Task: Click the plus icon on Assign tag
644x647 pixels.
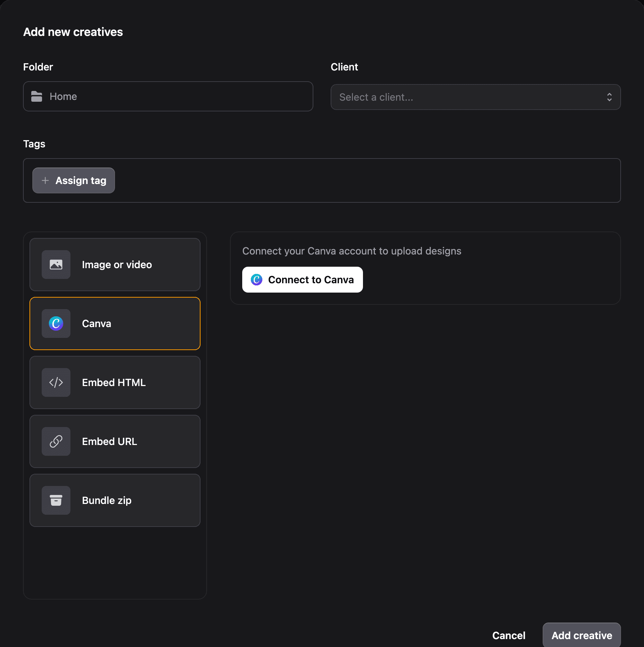Action: coord(45,180)
